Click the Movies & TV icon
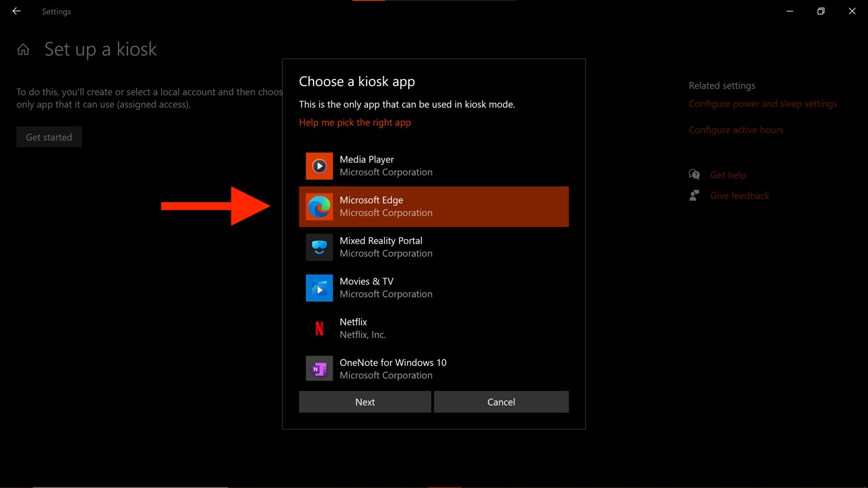Image resolution: width=868 pixels, height=488 pixels. pyautogui.click(x=319, y=288)
